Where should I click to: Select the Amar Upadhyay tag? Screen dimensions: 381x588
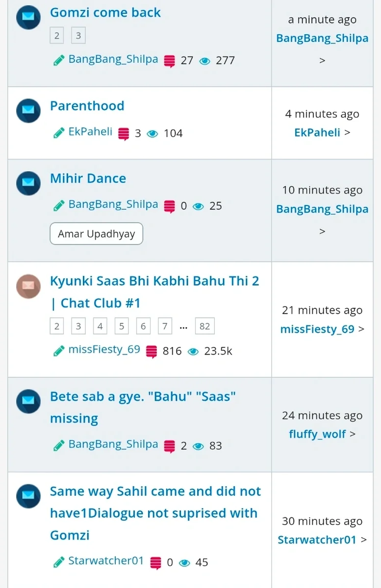(x=96, y=234)
